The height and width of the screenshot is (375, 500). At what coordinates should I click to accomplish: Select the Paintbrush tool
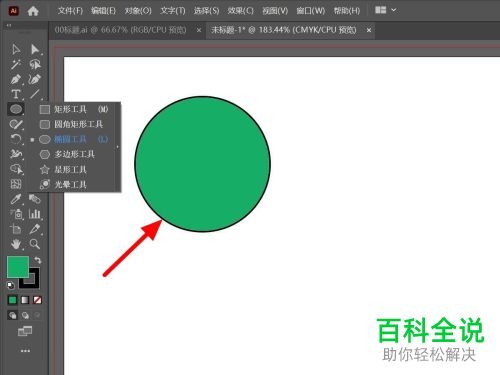pos(16,124)
